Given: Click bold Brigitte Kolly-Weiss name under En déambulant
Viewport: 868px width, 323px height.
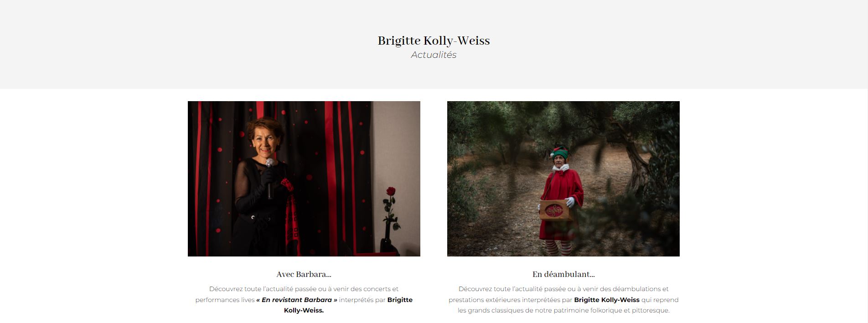Looking at the screenshot, I should point(607,300).
